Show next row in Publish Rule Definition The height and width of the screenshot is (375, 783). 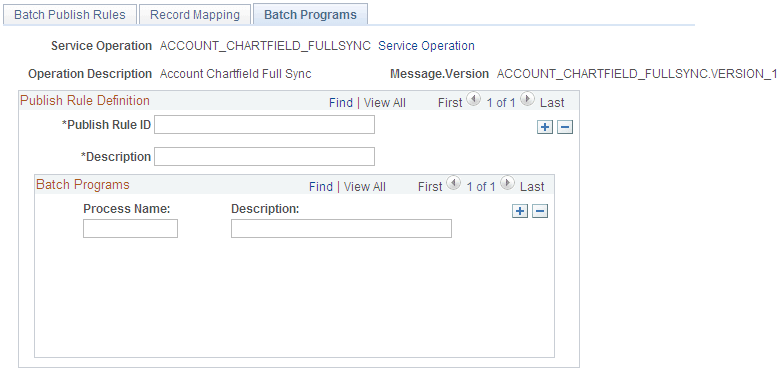pyautogui.click(x=527, y=99)
